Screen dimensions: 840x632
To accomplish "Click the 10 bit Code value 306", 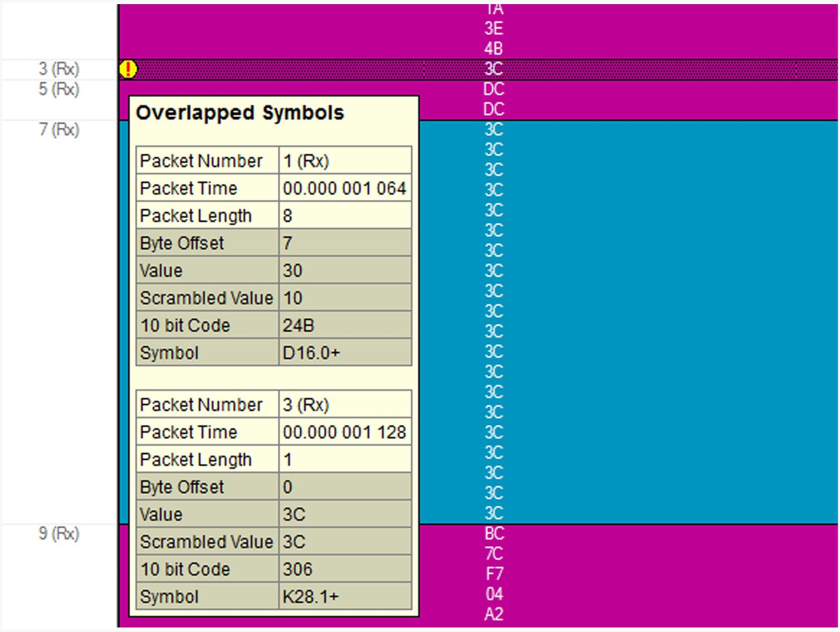I will (298, 569).
